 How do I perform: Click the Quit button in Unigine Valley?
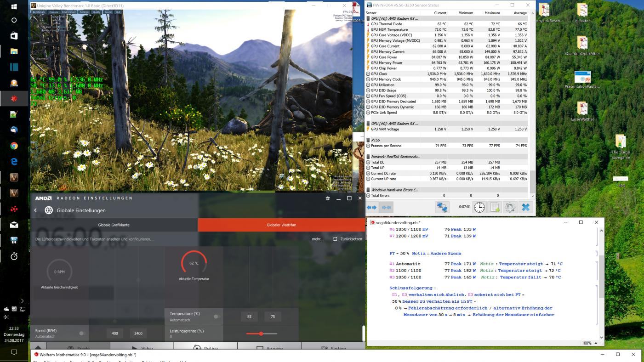click(118, 12)
